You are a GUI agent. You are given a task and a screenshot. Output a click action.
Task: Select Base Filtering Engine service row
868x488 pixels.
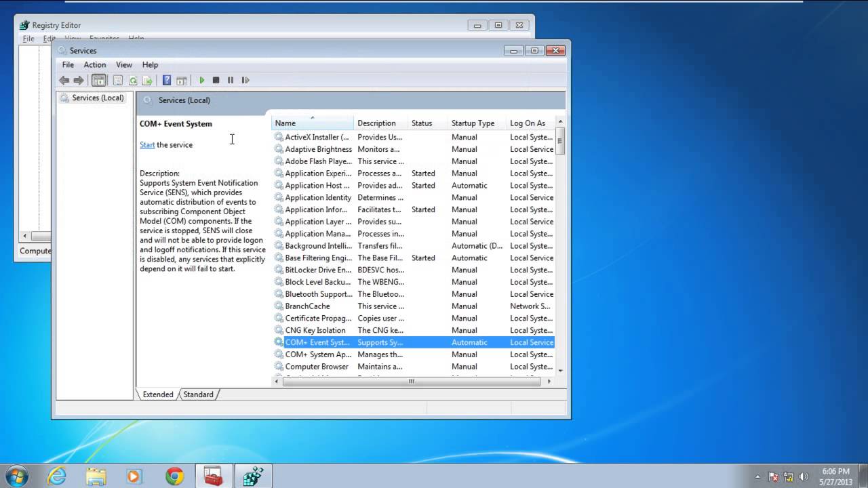point(414,258)
